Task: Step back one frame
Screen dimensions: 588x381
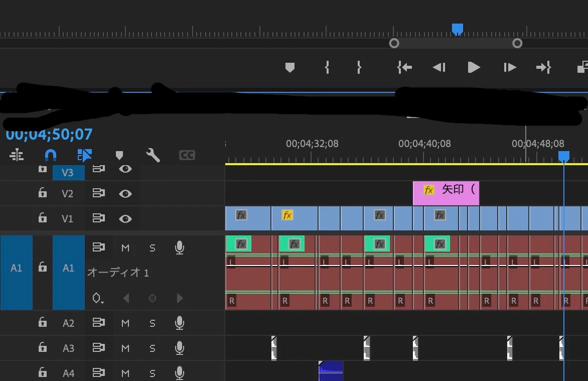Action: coord(439,68)
